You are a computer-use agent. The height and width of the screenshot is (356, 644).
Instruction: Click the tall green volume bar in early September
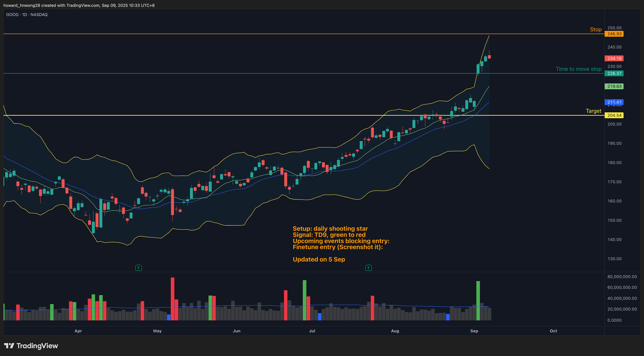click(478, 300)
